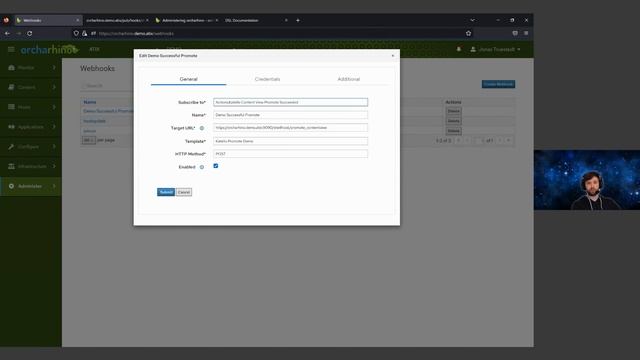Show Enabled info tooltip icon

pyautogui.click(x=202, y=167)
